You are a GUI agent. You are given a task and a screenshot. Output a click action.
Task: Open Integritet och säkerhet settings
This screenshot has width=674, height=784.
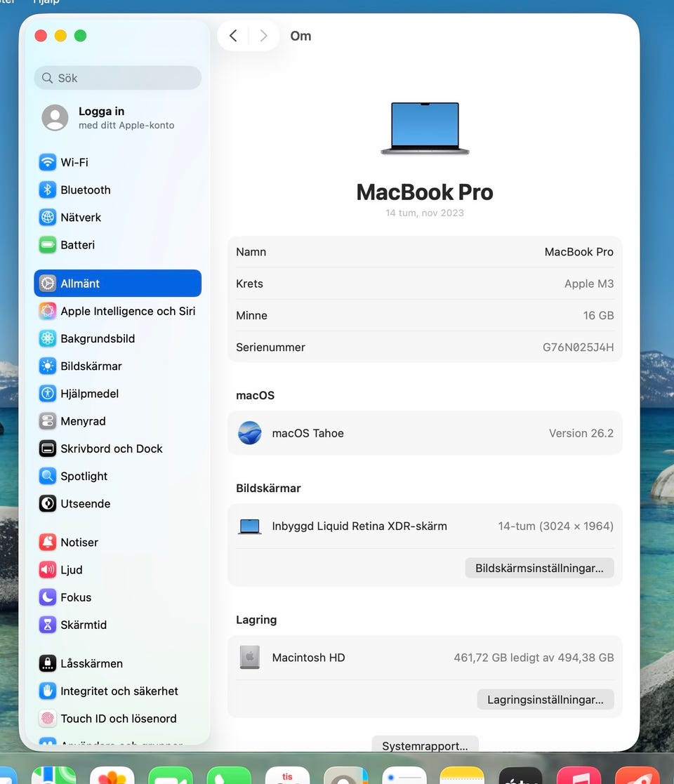119,691
